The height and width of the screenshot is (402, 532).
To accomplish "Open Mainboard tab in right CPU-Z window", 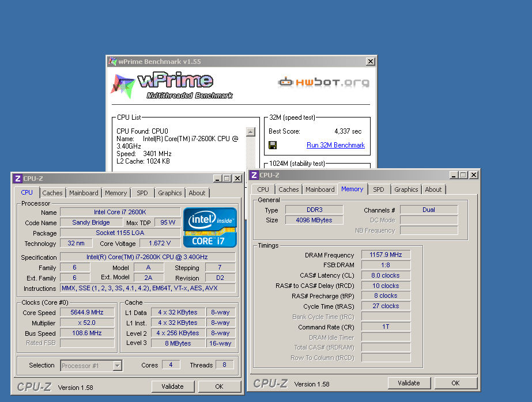I will pyautogui.click(x=320, y=189).
